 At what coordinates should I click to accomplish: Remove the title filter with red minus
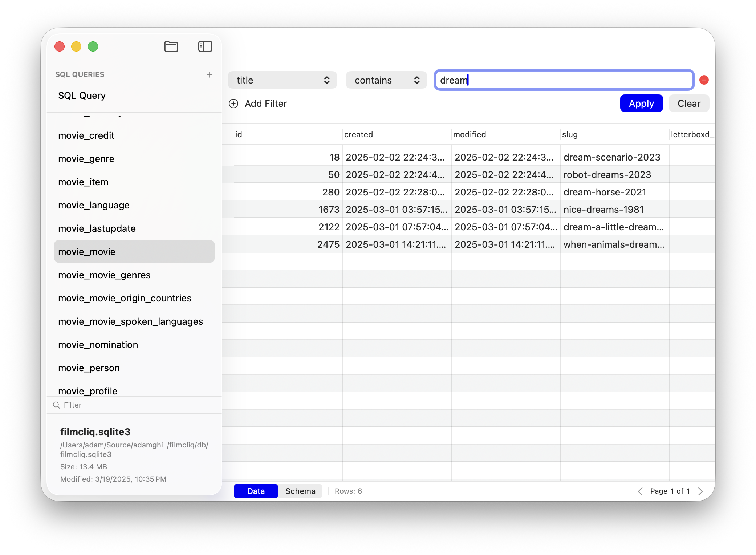click(704, 80)
